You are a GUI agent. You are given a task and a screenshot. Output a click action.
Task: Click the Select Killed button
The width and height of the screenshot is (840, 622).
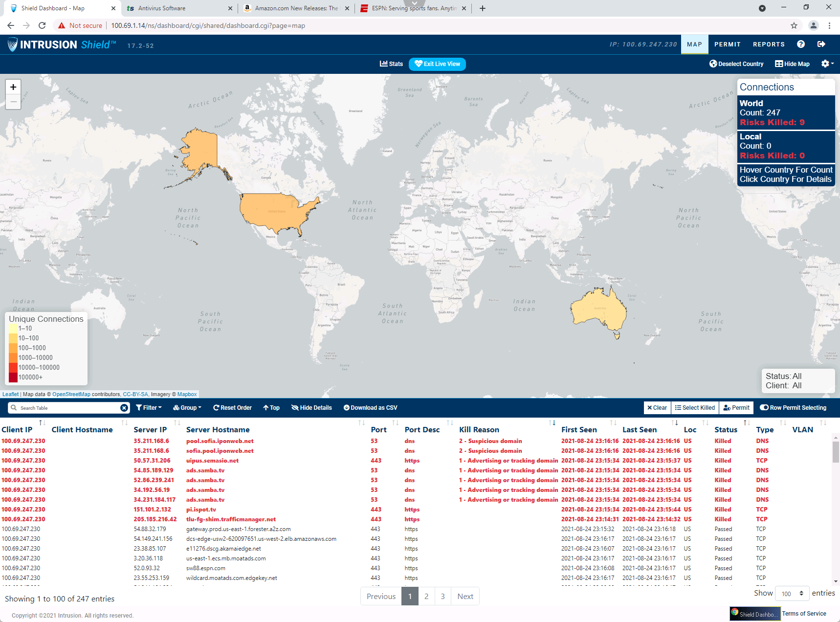[694, 408]
